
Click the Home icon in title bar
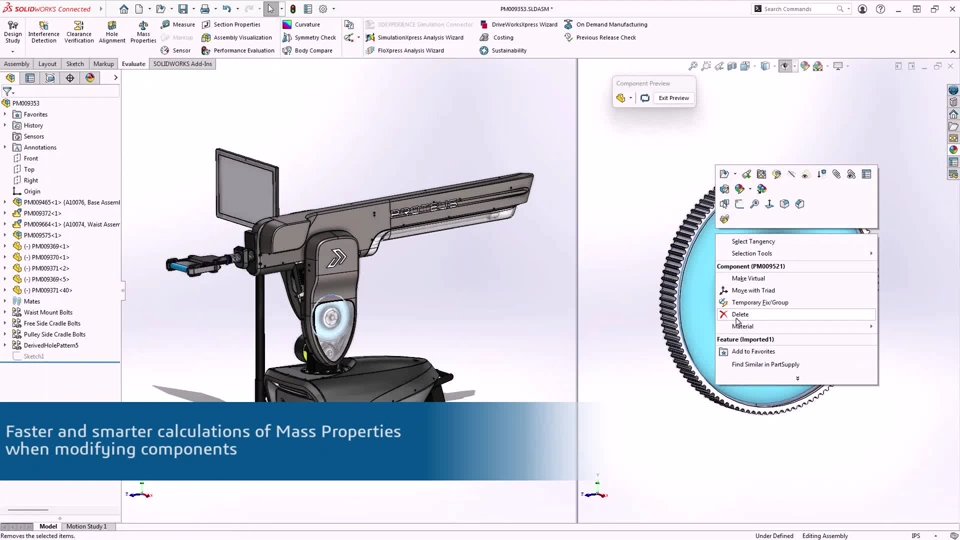124,9
